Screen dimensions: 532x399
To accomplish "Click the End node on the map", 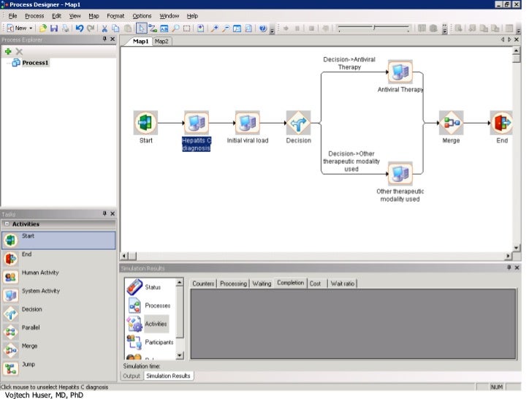I will pos(502,123).
